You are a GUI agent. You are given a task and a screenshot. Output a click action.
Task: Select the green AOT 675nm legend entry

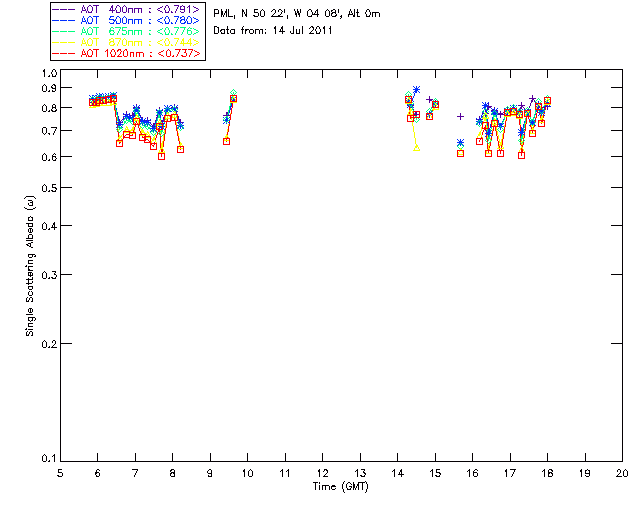click(128, 32)
